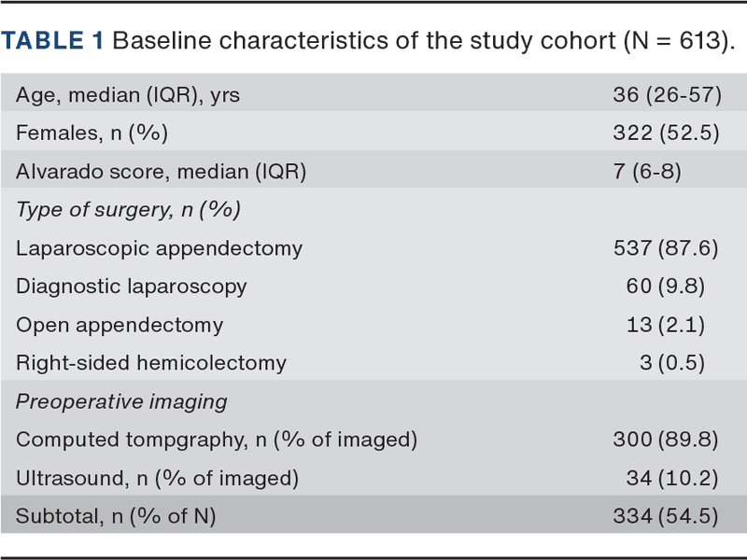Select the Open appendectomy row label
This screenshot has height=560, width=747.
coord(120,325)
